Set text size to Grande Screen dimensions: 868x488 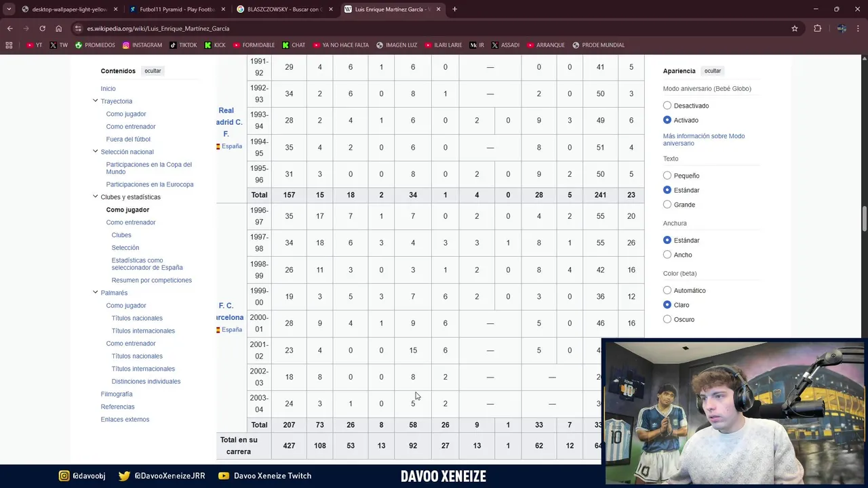pos(667,205)
